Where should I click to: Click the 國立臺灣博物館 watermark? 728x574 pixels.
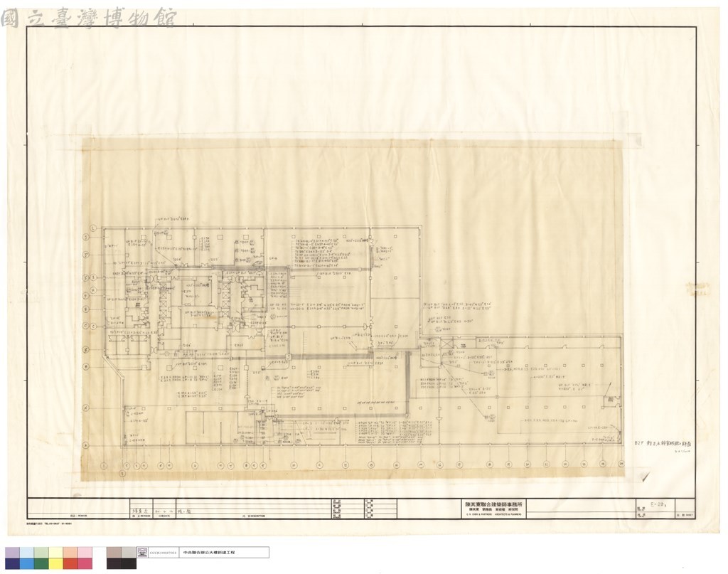(x=89, y=18)
